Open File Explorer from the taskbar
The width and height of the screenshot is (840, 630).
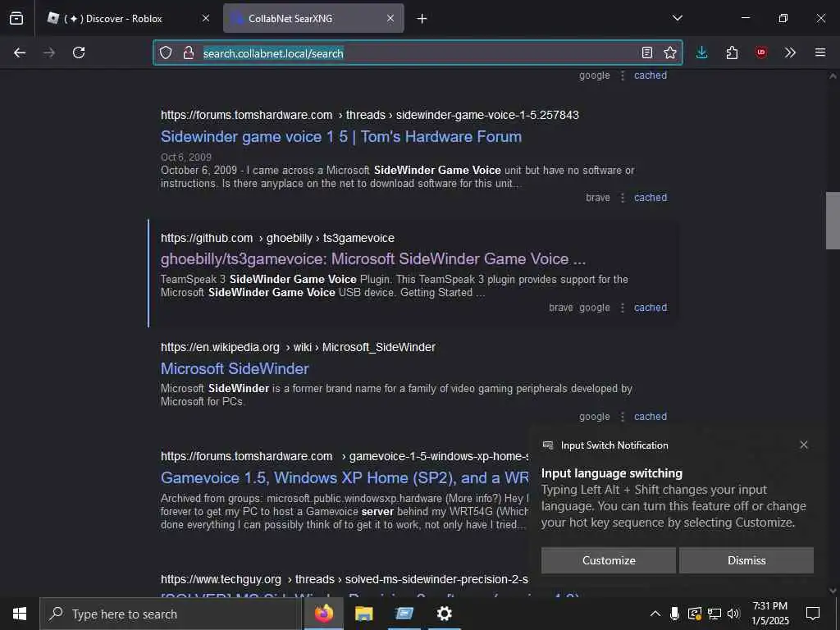point(363,614)
